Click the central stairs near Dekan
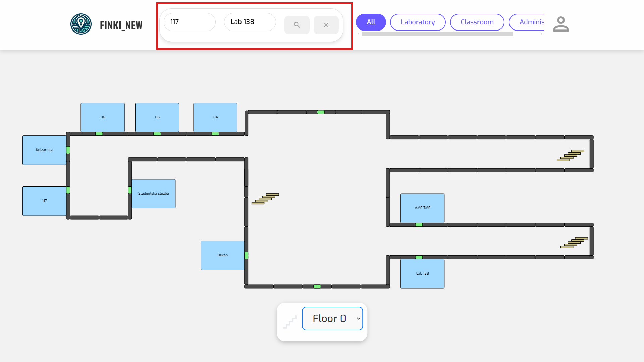Viewport: 644px width, 362px height. (x=265, y=199)
